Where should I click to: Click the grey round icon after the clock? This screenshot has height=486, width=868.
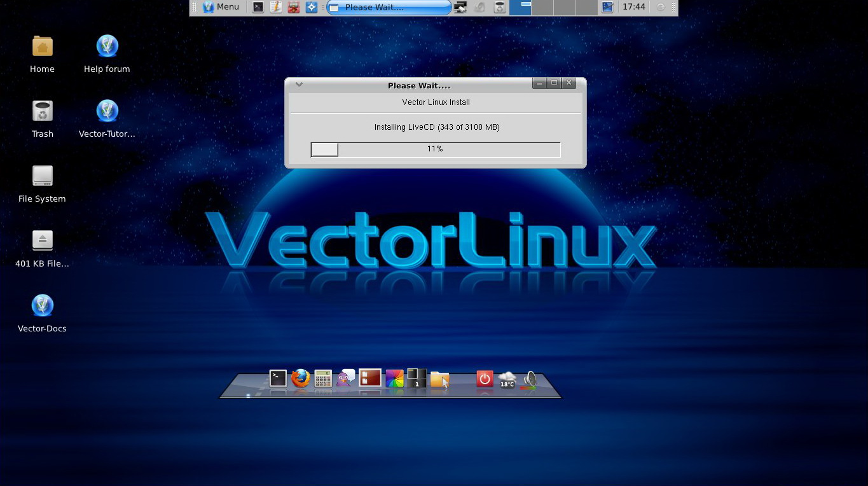661,7
